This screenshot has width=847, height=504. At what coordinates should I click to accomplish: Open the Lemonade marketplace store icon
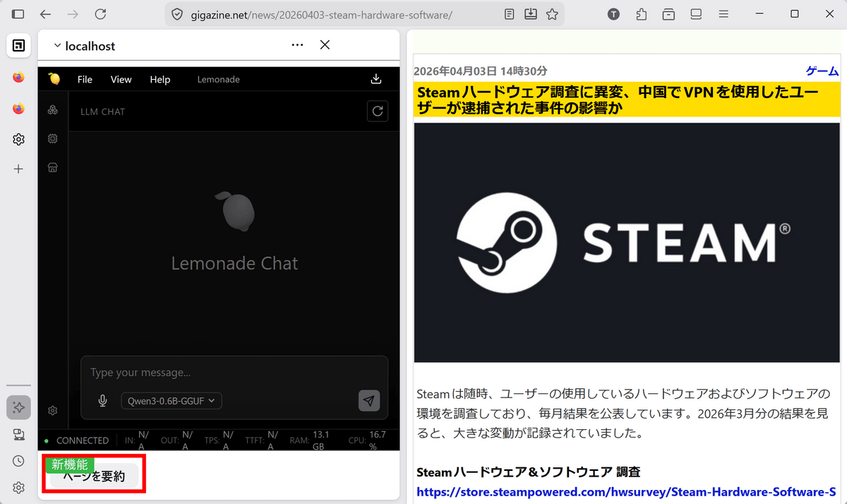(52, 167)
